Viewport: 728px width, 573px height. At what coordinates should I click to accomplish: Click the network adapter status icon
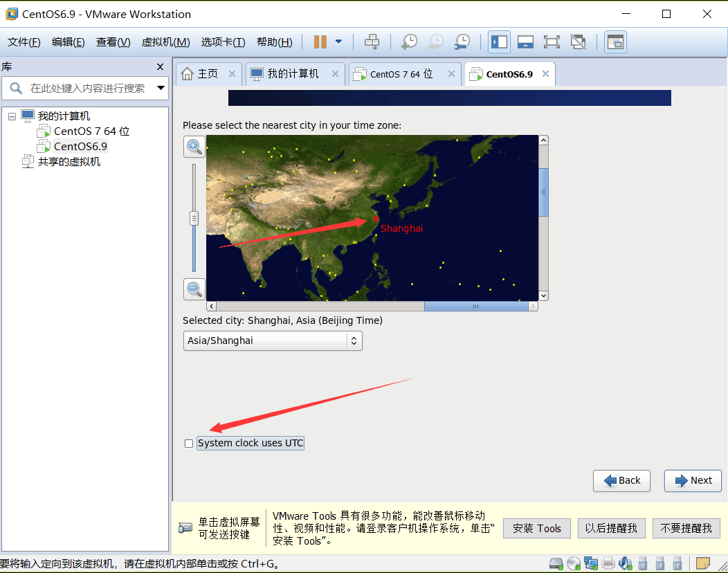(590, 564)
